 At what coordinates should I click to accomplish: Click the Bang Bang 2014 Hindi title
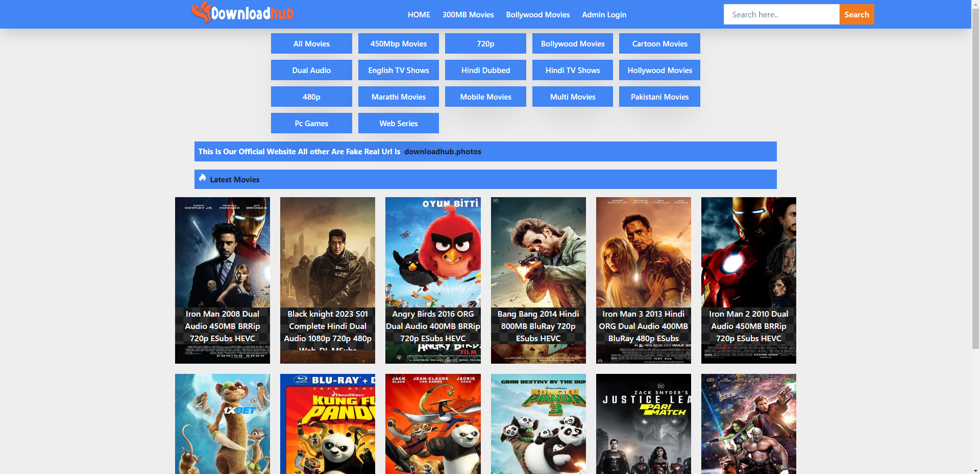coord(538,326)
